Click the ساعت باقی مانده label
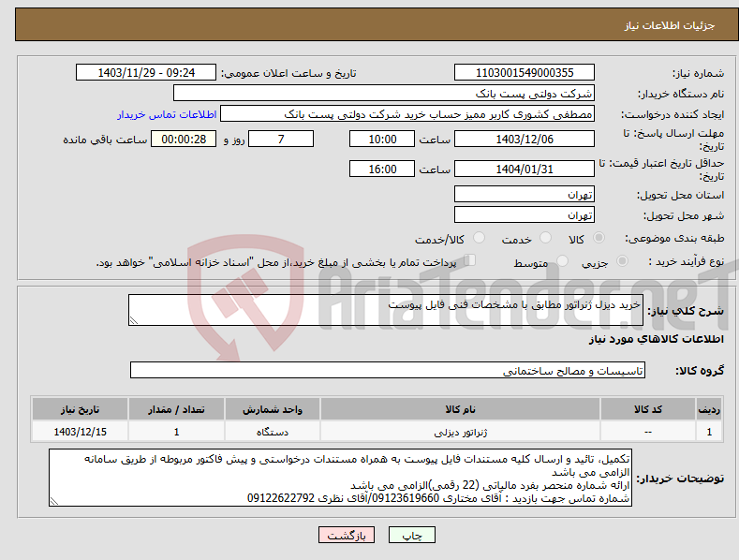Viewport: 739px width, 560px height. click(x=105, y=140)
